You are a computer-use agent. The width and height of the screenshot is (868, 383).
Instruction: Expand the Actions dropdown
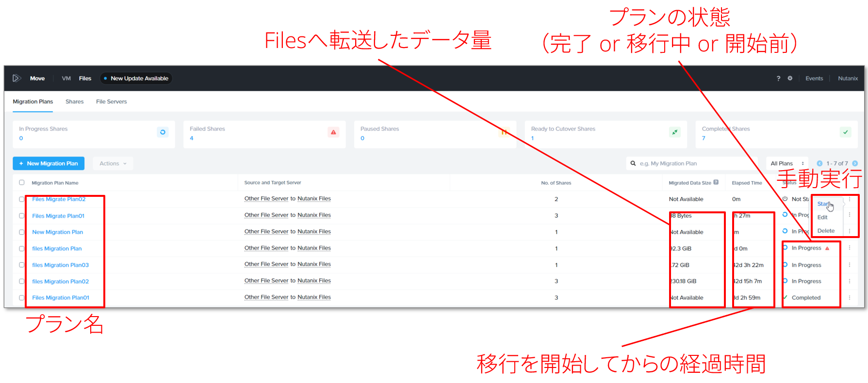coord(113,163)
